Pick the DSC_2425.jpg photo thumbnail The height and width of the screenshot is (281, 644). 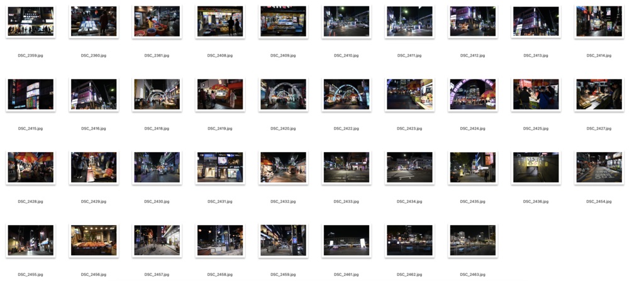[x=536, y=94]
